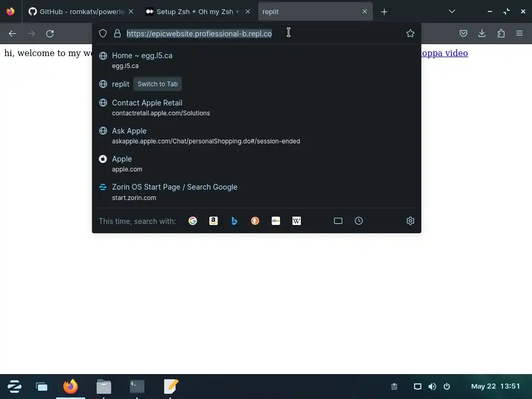The image size is (532, 399).
Task: Open the Zorin start menu
Action: [15, 387]
